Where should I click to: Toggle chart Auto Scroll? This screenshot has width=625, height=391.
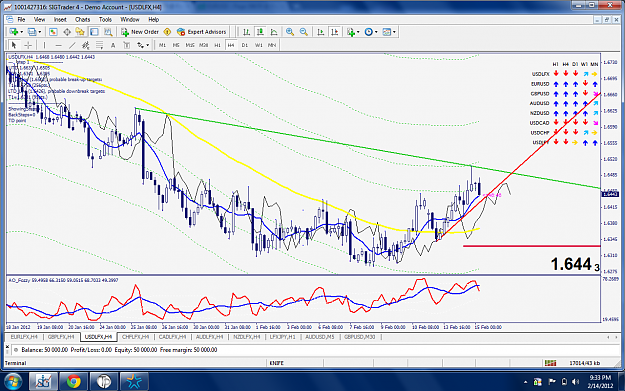tap(320, 32)
